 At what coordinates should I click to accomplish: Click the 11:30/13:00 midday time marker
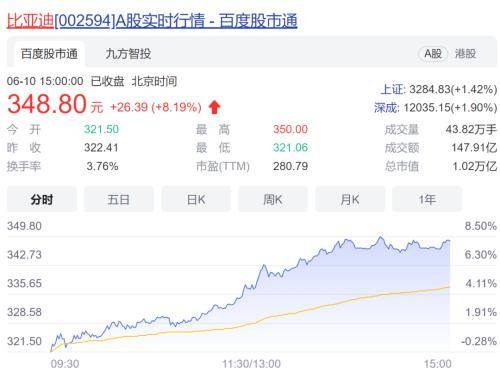click(x=251, y=364)
